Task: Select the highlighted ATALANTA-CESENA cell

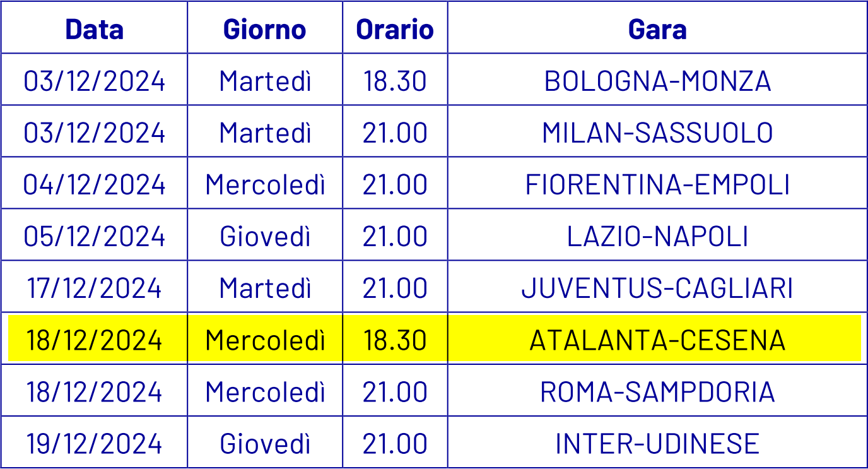Action: click(657, 340)
